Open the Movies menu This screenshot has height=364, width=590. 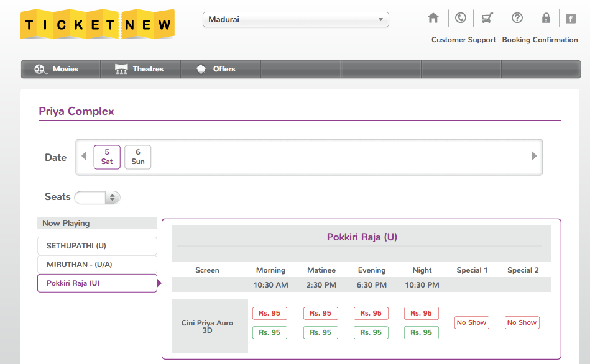pyautogui.click(x=60, y=69)
